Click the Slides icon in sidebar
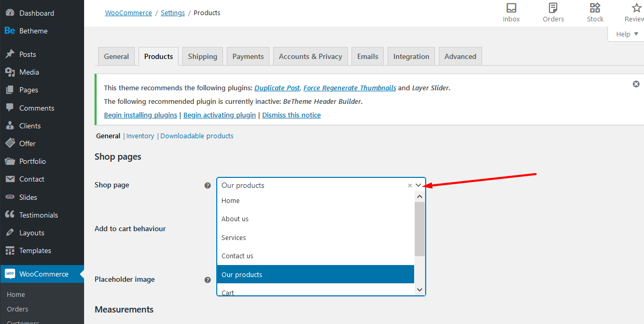 [10, 197]
